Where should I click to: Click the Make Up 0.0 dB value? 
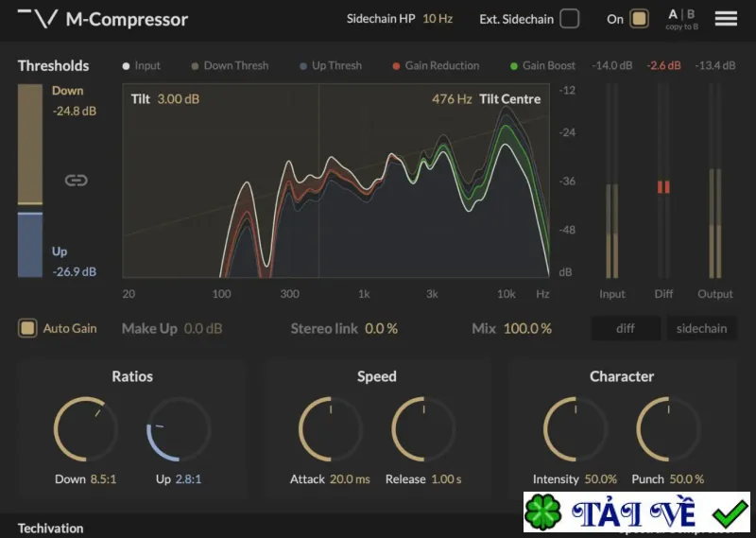coord(203,329)
